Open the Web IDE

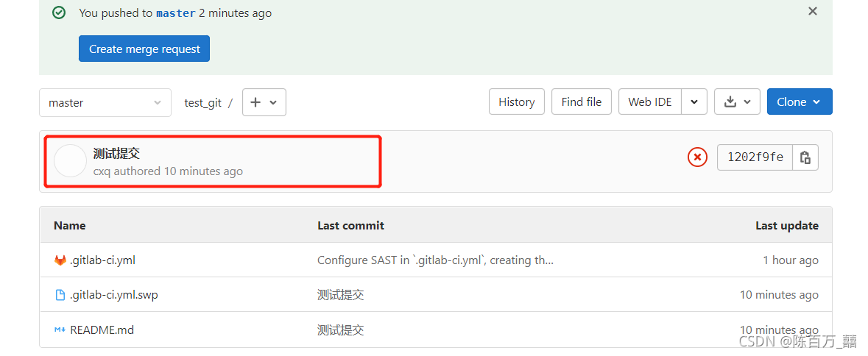tap(650, 102)
